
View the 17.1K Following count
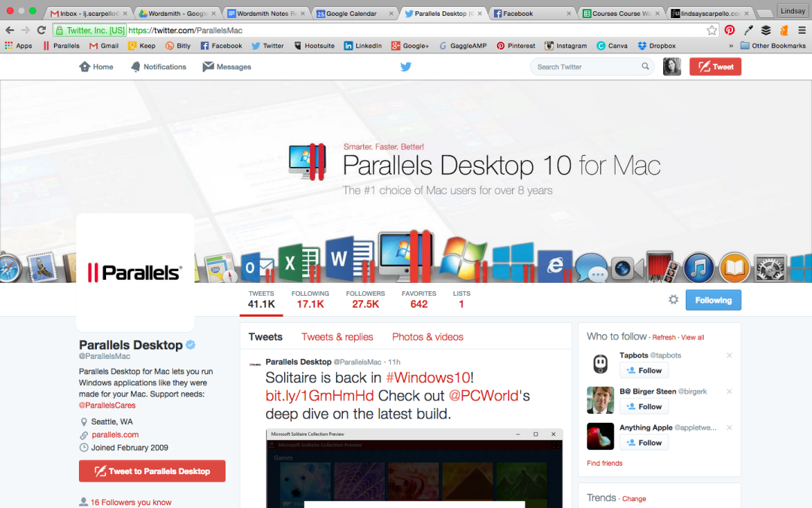(311, 300)
